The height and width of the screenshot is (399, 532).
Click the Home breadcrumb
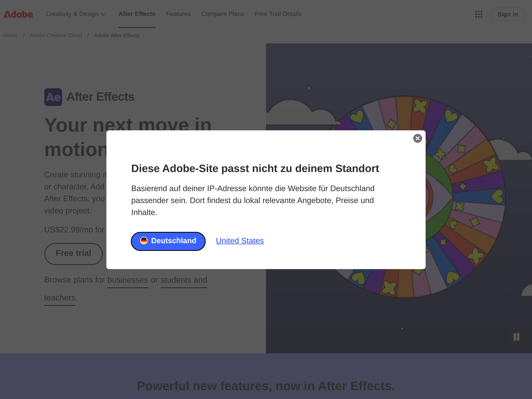[x=11, y=36]
